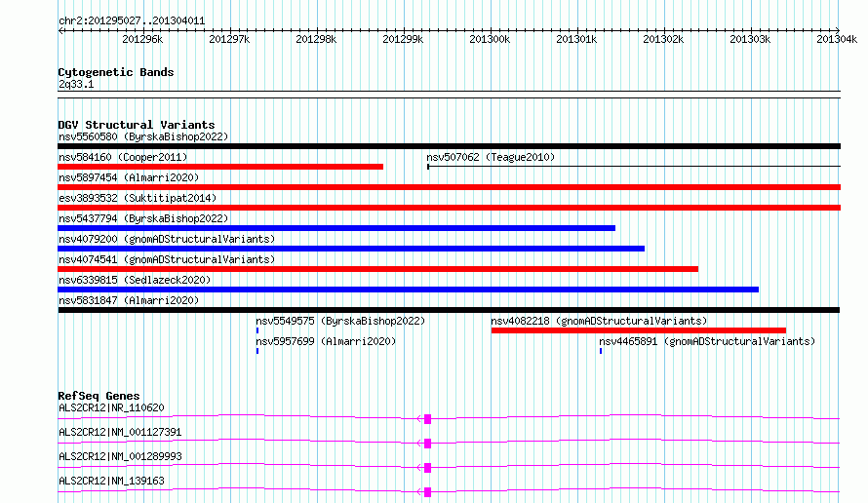Open the nsv4465891 (gnomADStructuralVariants) label

(707, 341)
